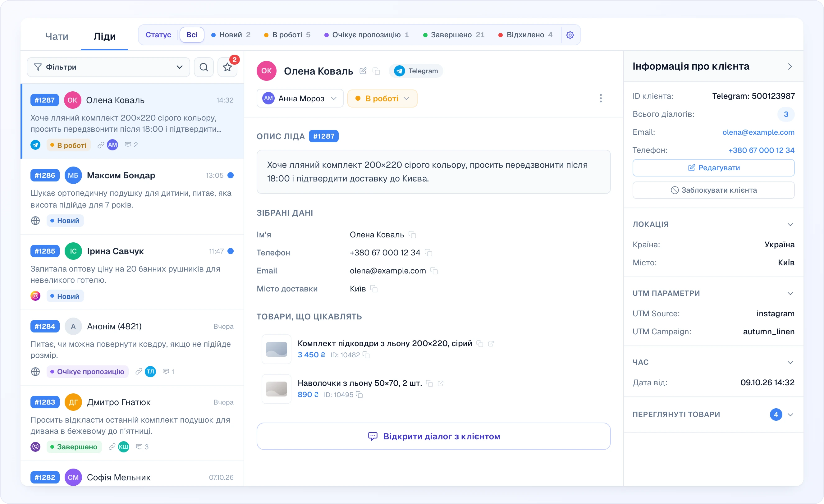Screen dimensions: 824x504
Task: Open the Анна Мороз assignee dropdown
Action: pyautogui.click(x=300, y=98)
